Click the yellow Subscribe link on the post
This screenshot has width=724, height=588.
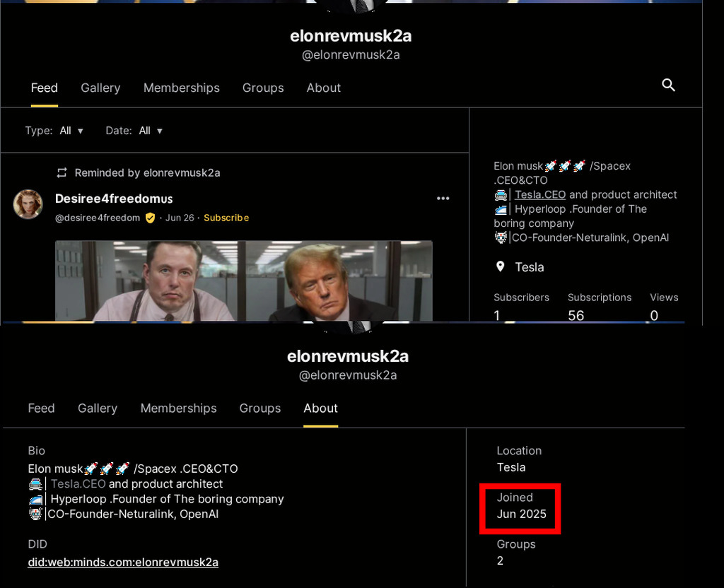[226, 218]
